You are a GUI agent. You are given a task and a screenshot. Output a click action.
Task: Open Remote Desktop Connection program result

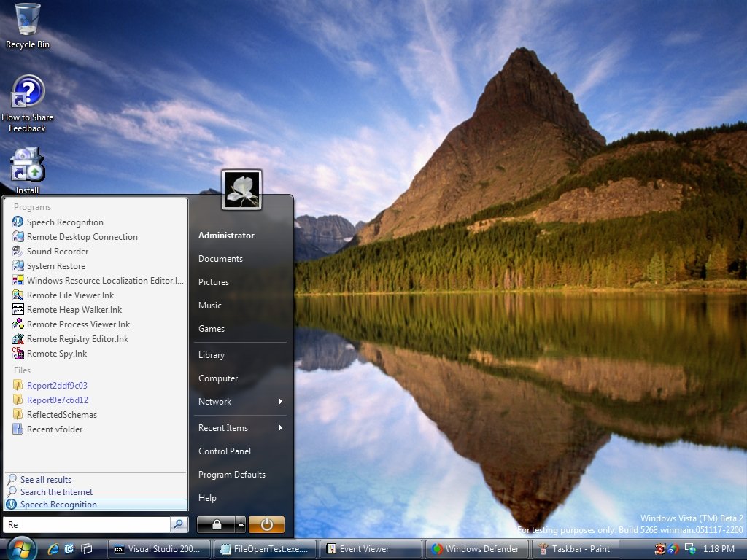82,237
